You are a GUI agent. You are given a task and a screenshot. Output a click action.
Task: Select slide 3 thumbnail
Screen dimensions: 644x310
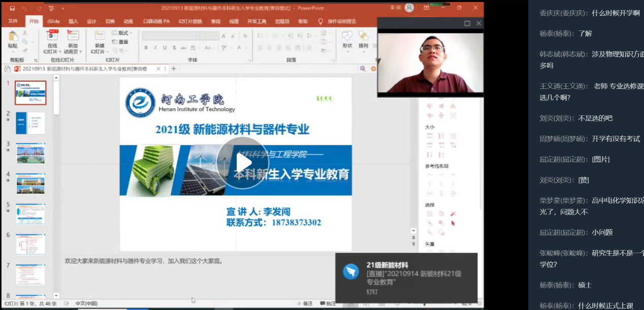(30, 153)
